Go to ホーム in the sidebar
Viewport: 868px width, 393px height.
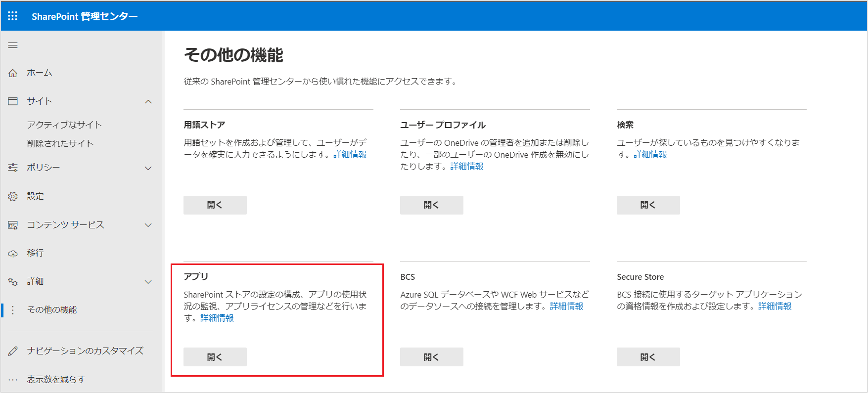tap(39, 73)
